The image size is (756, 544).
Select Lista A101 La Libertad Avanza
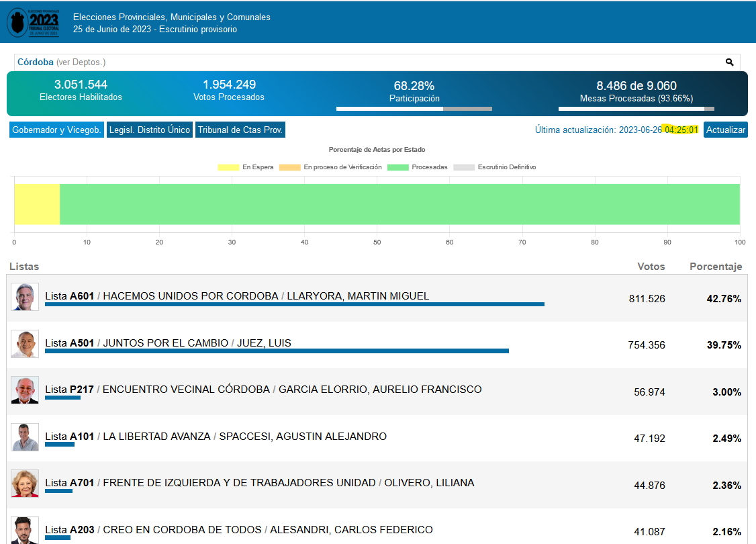216,437
